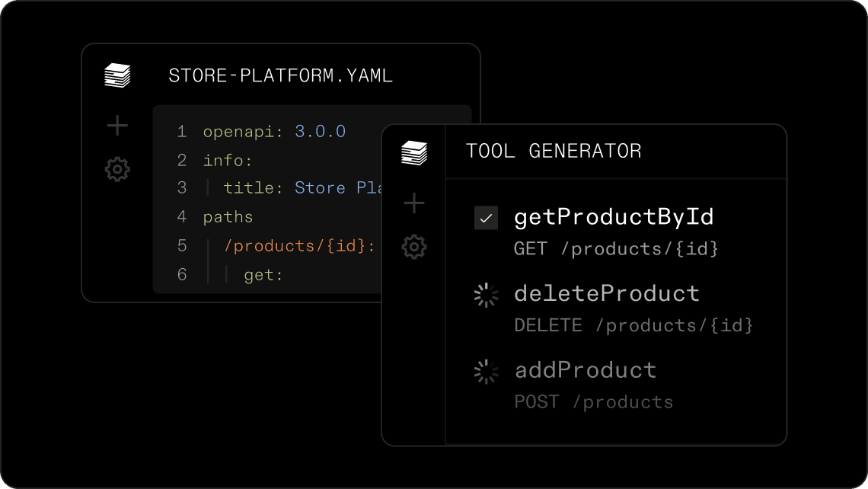Select the getProductById tool name

pyautogui.click(x=614, y=218)
